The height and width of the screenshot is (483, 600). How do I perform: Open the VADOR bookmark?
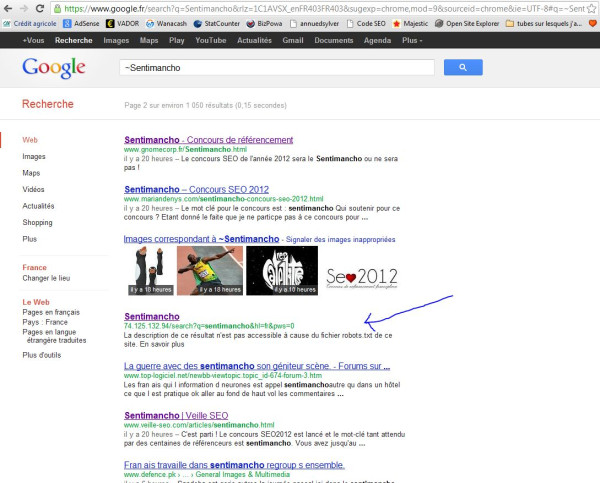[123, 24]
